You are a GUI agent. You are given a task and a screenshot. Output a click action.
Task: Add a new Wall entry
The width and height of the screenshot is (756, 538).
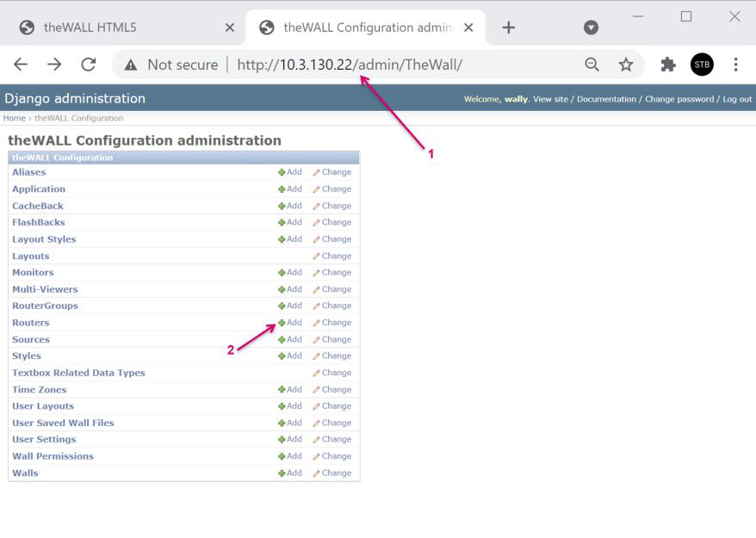pos(290,473)
